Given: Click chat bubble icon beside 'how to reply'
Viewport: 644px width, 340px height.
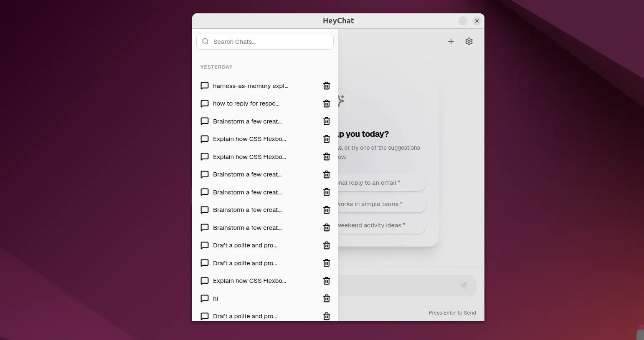Looking at the screenshot, I should (205, 103).
